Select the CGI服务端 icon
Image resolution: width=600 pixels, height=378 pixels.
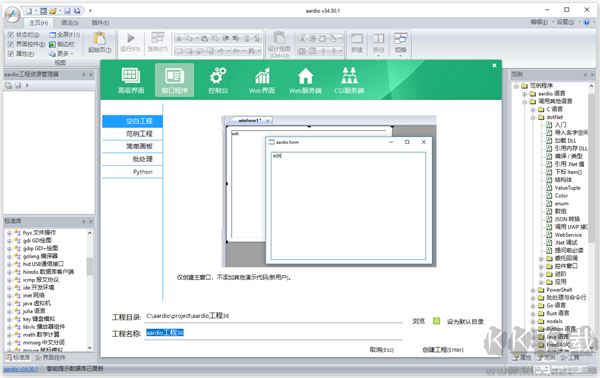[349, 75]
